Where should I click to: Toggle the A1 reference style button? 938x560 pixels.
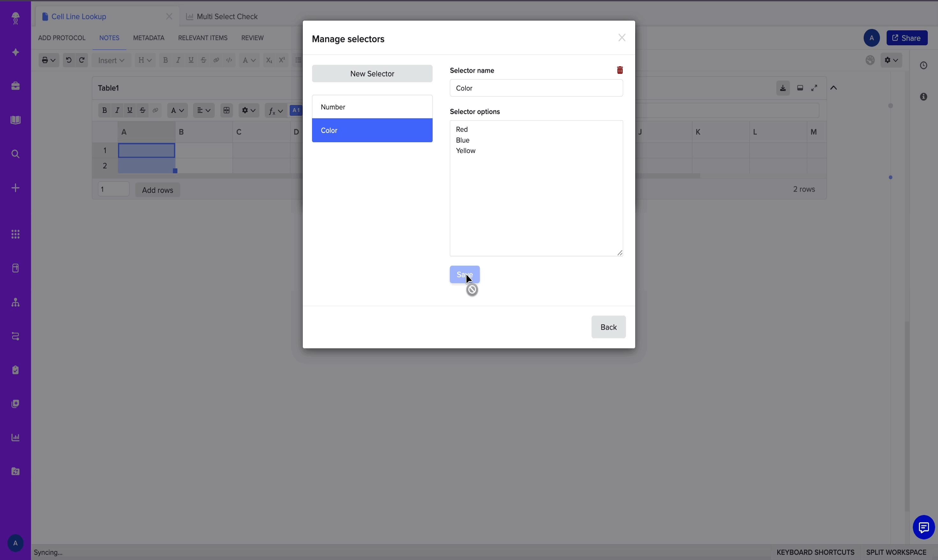click(x=296, y=110)
